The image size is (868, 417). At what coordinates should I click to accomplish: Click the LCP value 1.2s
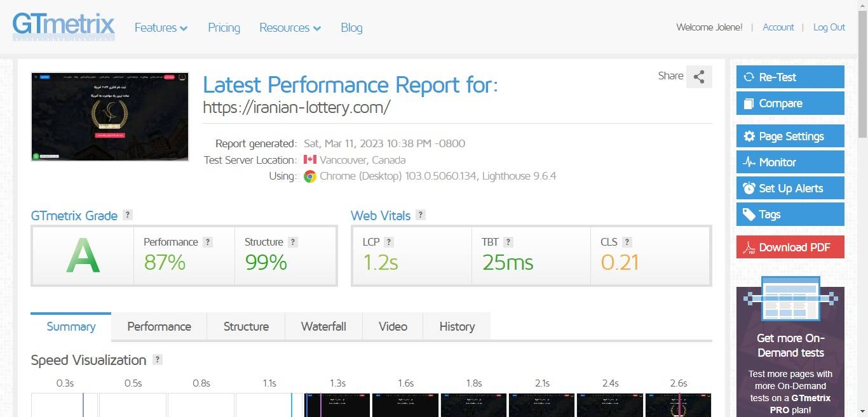381,262
